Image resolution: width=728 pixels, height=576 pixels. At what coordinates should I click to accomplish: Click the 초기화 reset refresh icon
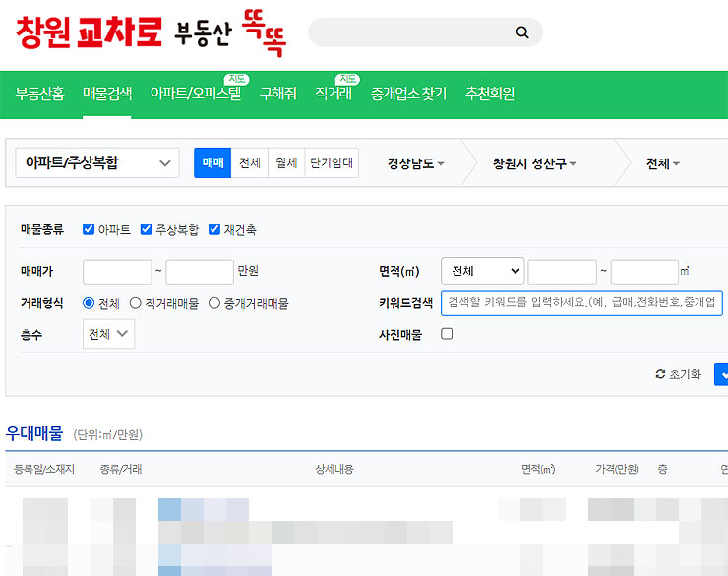click(x=660, y=374)
